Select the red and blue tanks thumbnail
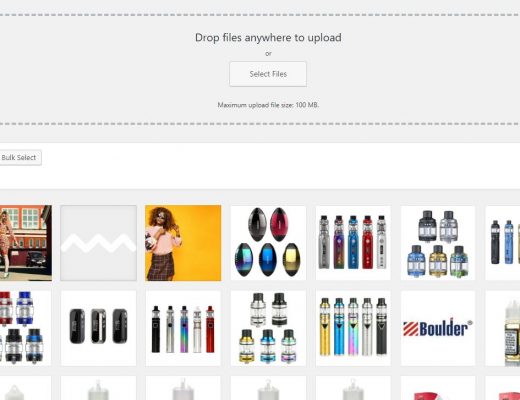 [x=26, y=328]
